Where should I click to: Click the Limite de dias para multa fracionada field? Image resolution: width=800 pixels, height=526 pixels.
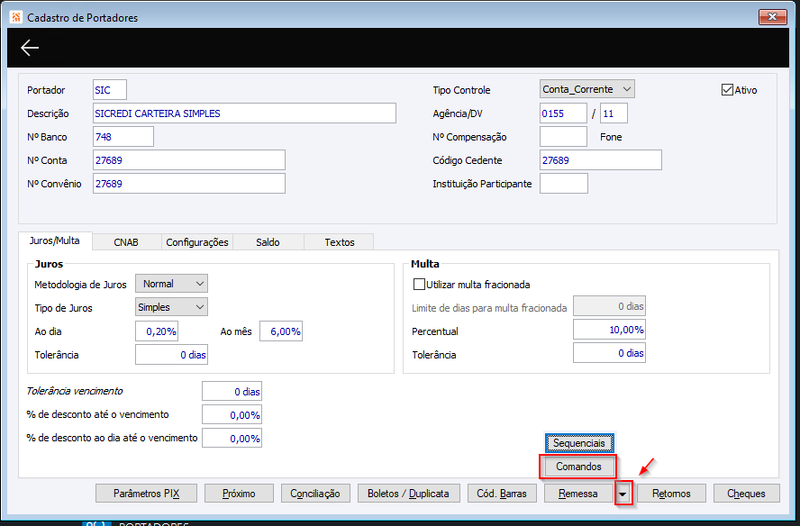click(609, 306)
